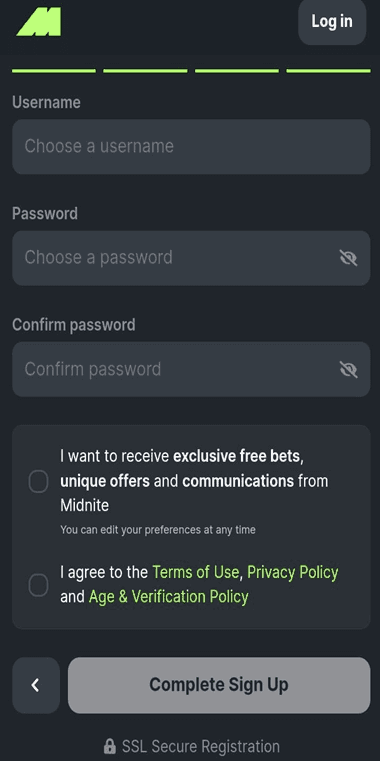Click Complete Sign Up button
The height and width of the screenshot is (761, 380).
[219, 685]
